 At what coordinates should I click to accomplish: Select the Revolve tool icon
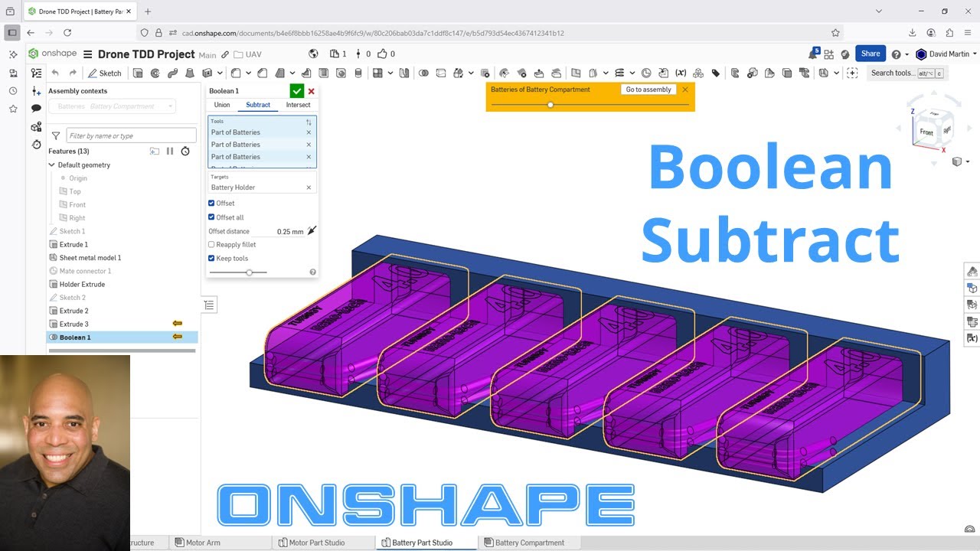[155, 73]
